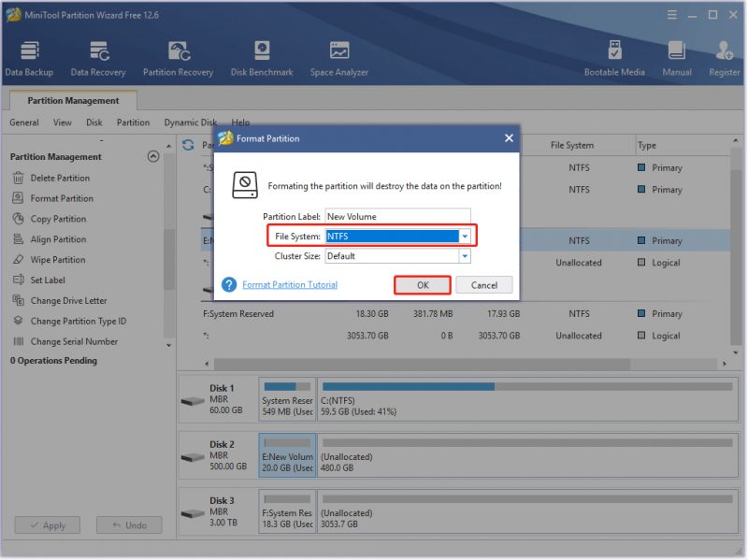The image size is (748, 560).
Task: Click the refresh icon above partition list
Action: coord(189,145)
